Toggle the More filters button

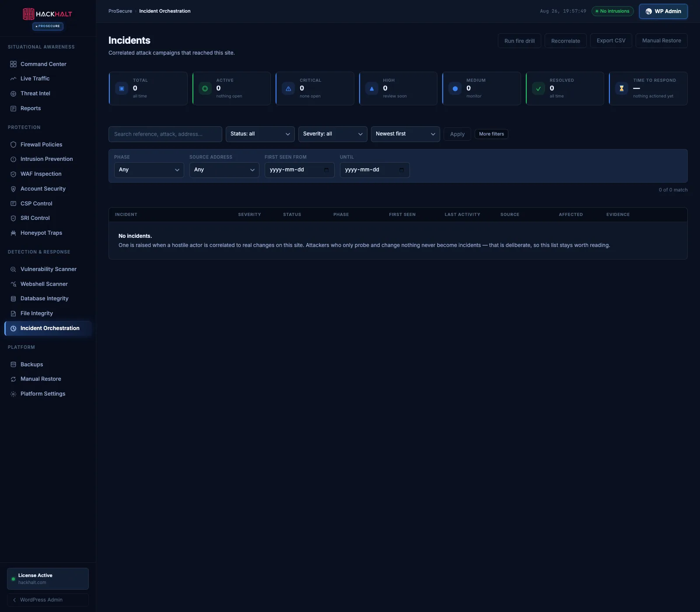tap(491, 134)
